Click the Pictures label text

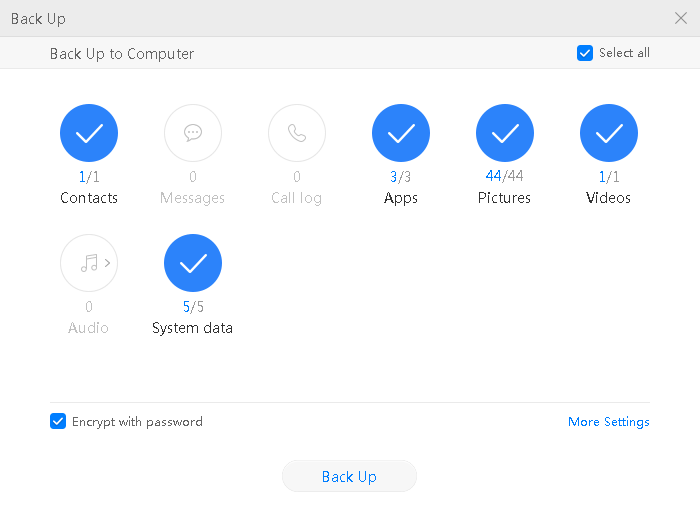tap(505, 198)
